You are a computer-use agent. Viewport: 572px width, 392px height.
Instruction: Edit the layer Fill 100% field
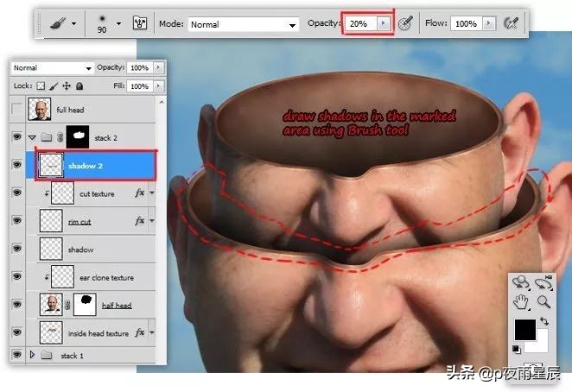(140, 86)
